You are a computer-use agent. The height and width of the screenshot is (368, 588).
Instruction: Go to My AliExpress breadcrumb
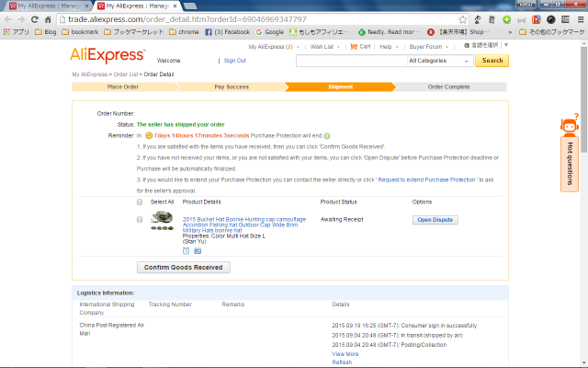(90, 75)
